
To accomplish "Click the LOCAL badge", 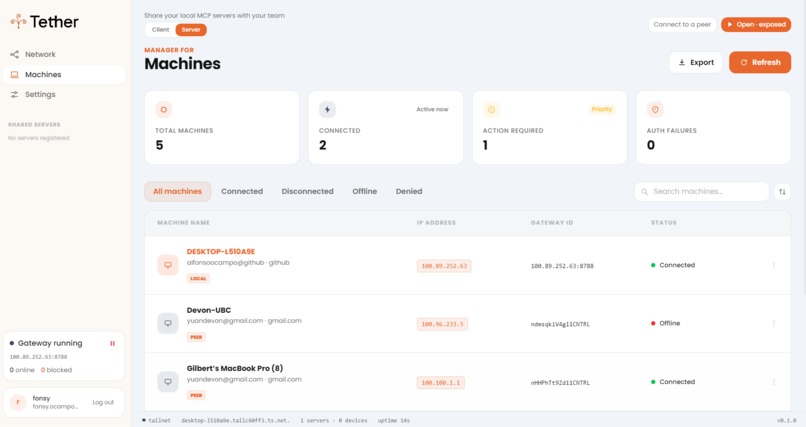I will click(198, 279).
